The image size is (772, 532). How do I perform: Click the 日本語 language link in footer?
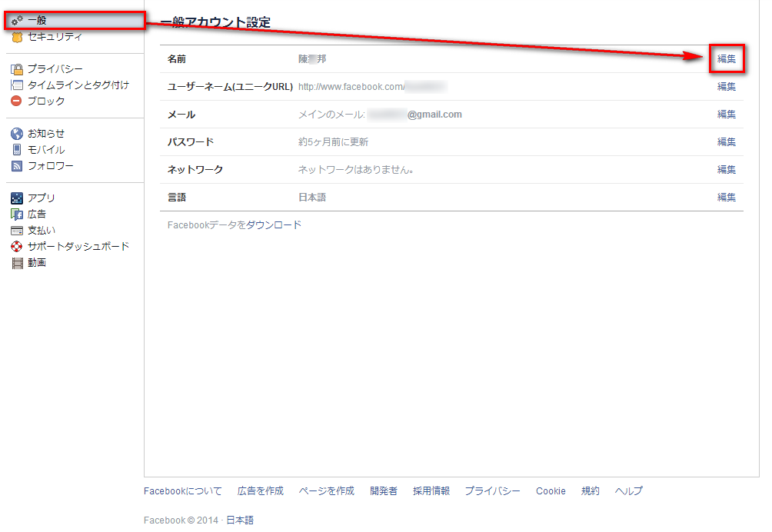click(x=240, y=520)
